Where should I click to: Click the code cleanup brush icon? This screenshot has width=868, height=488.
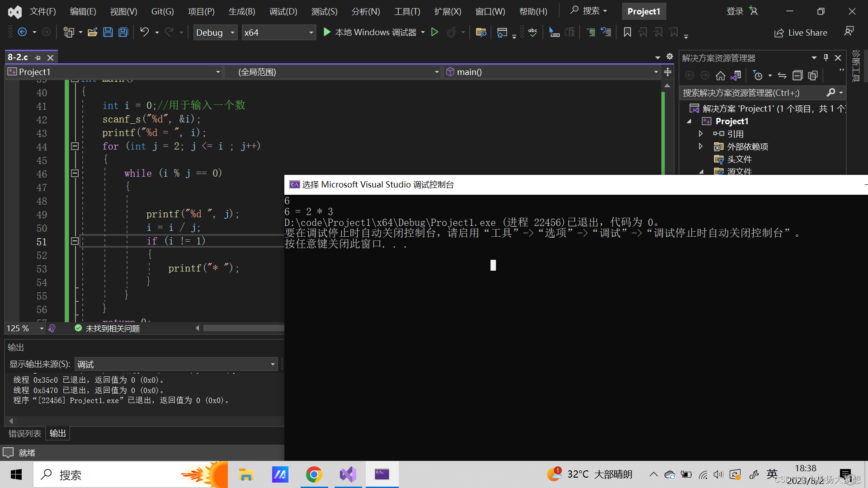click(52, 328)
